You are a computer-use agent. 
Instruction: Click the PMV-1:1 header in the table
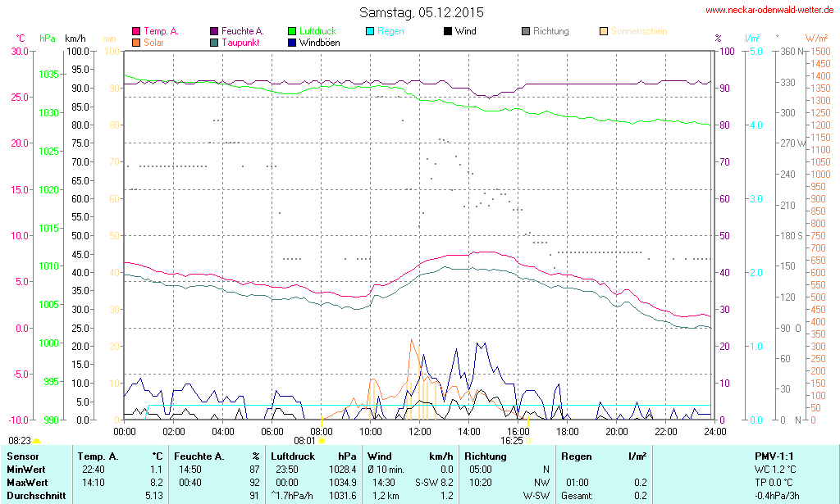pos(774,456)
